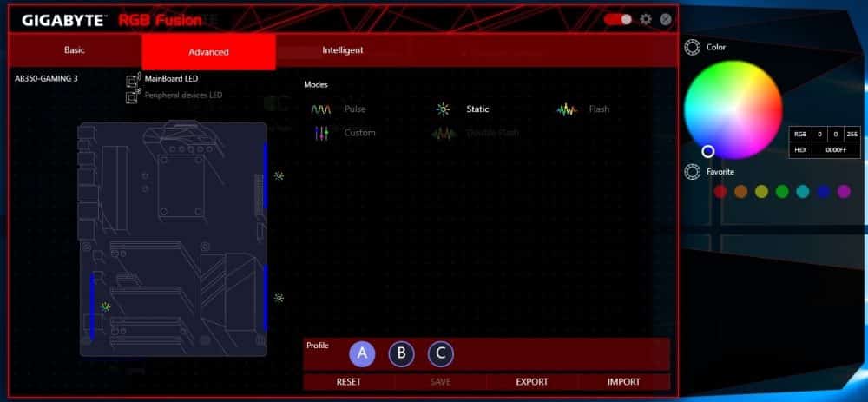Screen dimensions: 868x402
Task: Select Peripheral devices LED option
Action: pos(183,96)
